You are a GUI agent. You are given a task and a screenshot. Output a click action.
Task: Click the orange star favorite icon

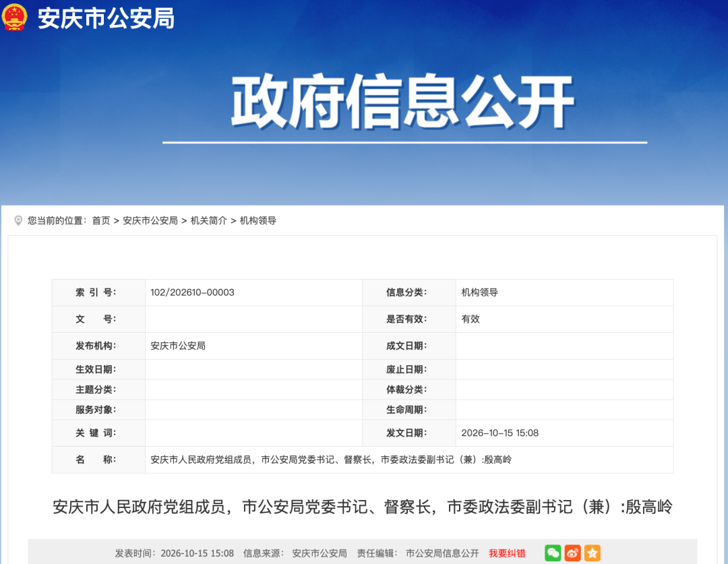[593, 553]
